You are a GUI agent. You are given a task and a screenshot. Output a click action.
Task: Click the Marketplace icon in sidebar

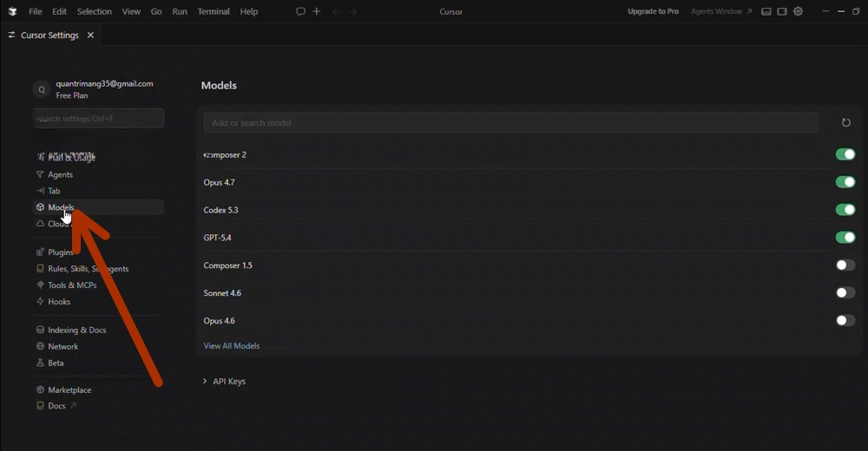[x=40, y=389]
